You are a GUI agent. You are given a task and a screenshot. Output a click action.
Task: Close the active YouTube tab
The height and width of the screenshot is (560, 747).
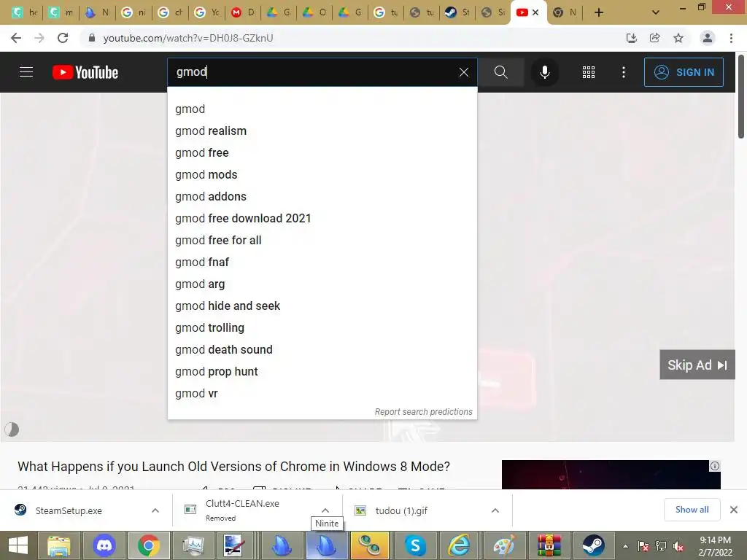535,12
